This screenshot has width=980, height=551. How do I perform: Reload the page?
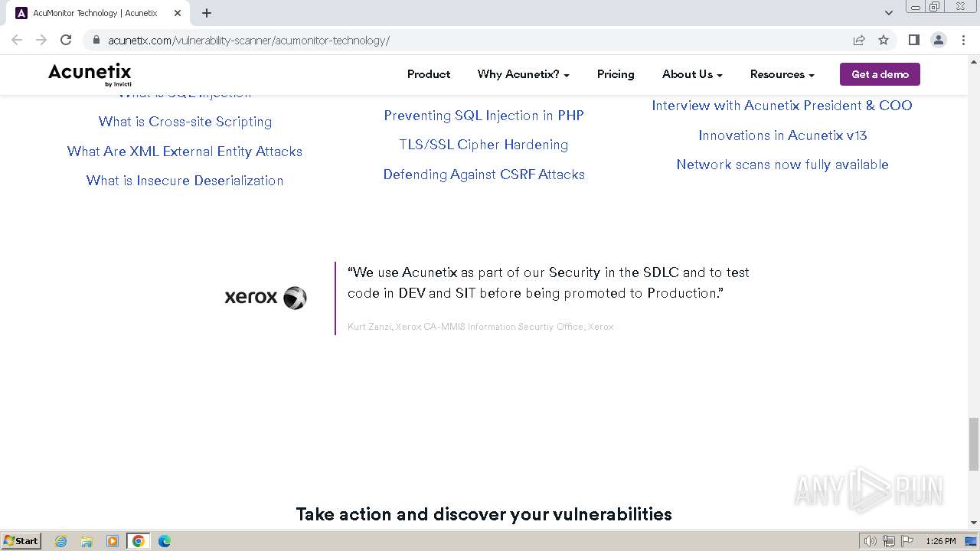(x=66, y=40)
